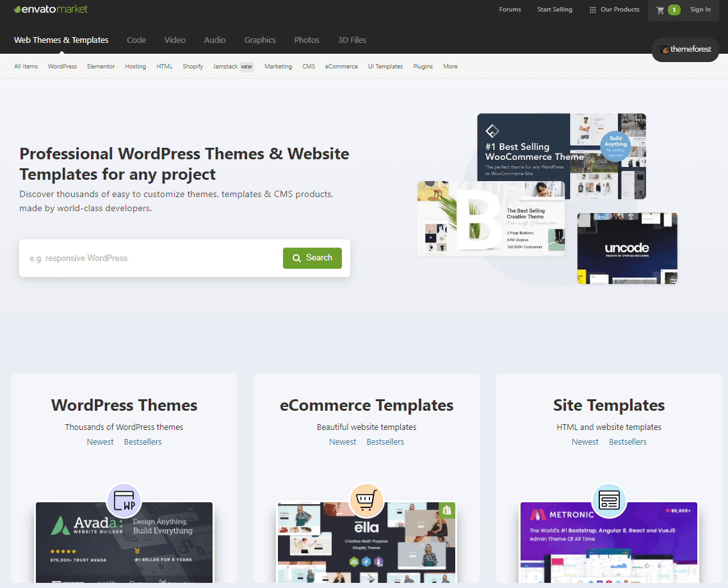Screen dimensions: 728x588
Task: Open the Hosting category menu
Action: (136, 67)
